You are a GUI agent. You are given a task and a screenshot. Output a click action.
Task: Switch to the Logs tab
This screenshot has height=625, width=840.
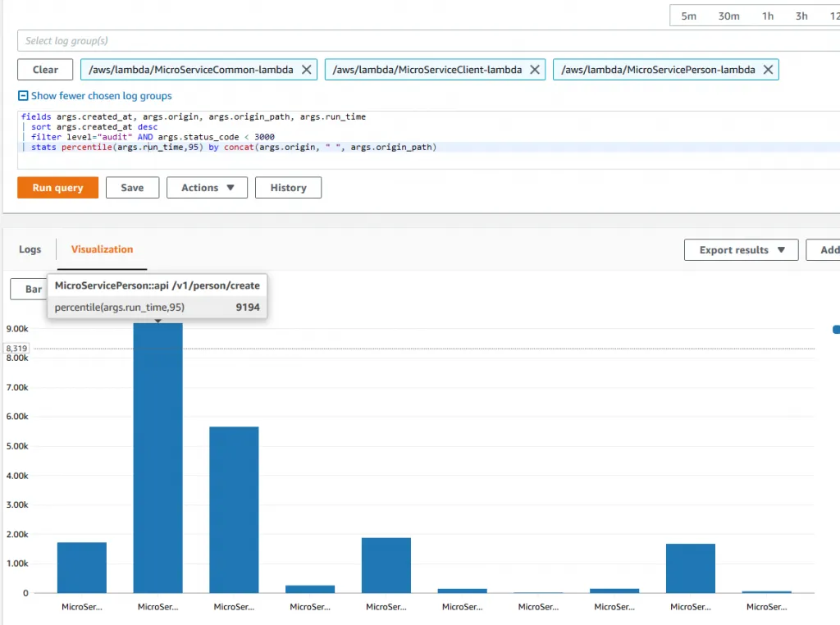pyautogui.click(x=30, y=249)
